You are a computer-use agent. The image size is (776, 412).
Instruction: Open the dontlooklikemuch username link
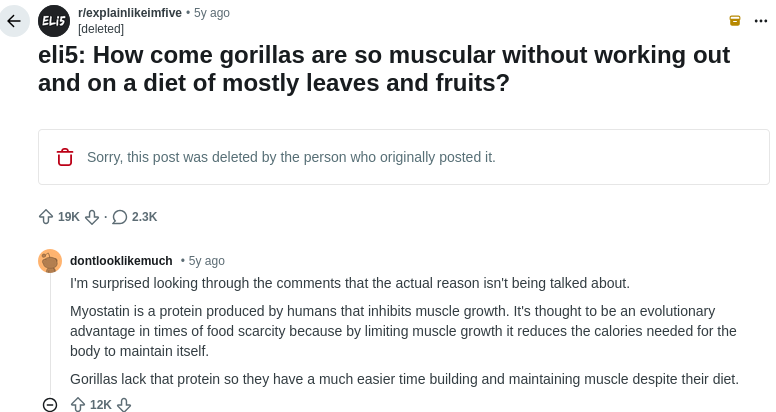click(x=121, y=261)
